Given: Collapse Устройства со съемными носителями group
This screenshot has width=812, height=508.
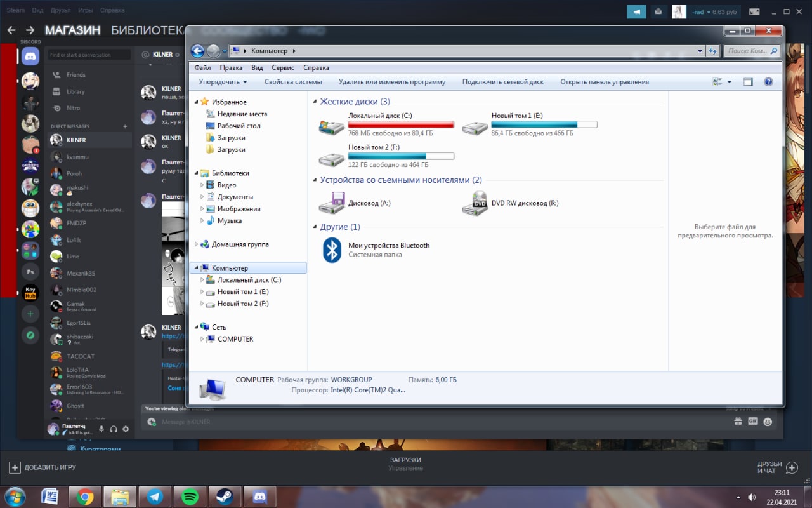Looking at the screenshot, I should [315, 180].
